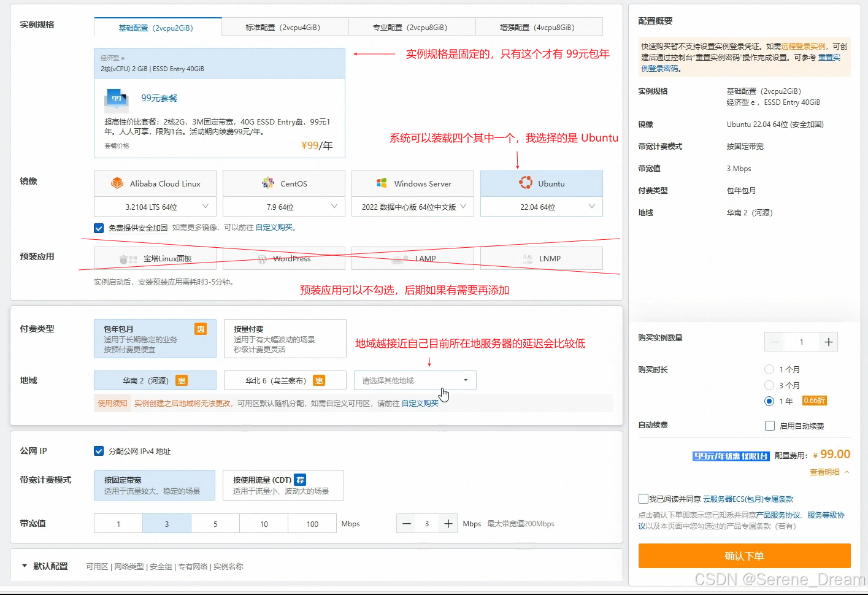The height and width of the screenshot is (595, 868).
Task: Open the Ubuntu 22.04 64位 version dropdown
Action: 542,207
